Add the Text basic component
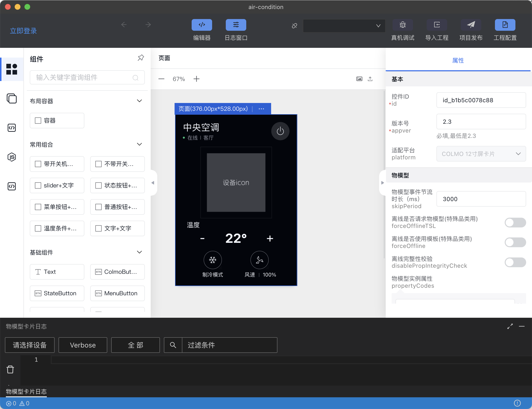Image resolution: width=532 pixels, height=409 pixels. (57, 272)
